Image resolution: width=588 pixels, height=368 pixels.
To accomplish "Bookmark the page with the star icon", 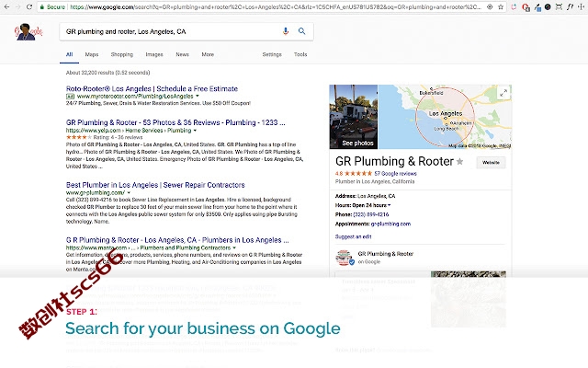I will point(501,6).
